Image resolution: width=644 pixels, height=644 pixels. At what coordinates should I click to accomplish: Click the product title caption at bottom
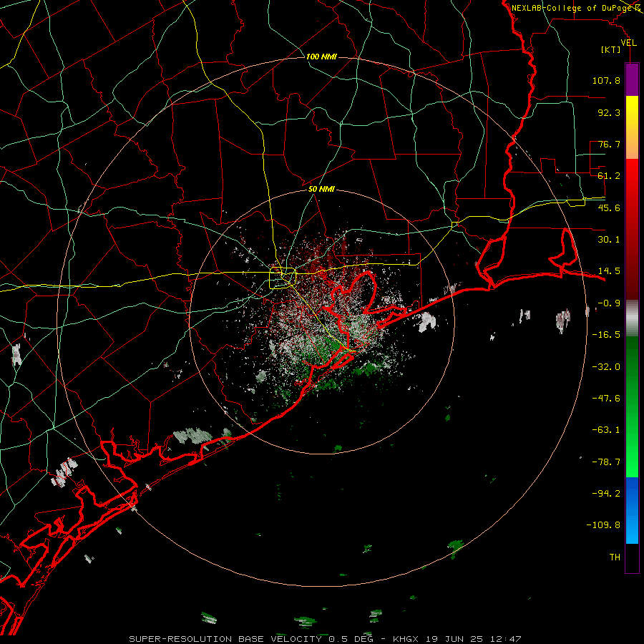325,639
